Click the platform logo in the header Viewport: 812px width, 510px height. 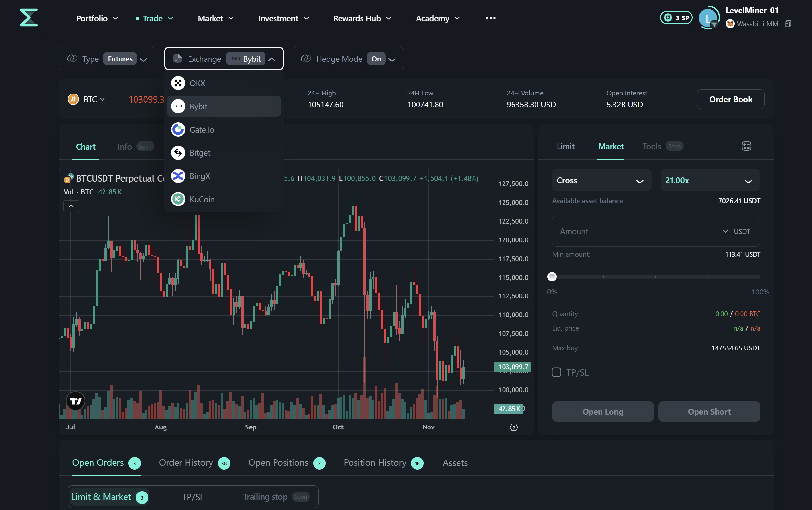[x=29, y=17]
